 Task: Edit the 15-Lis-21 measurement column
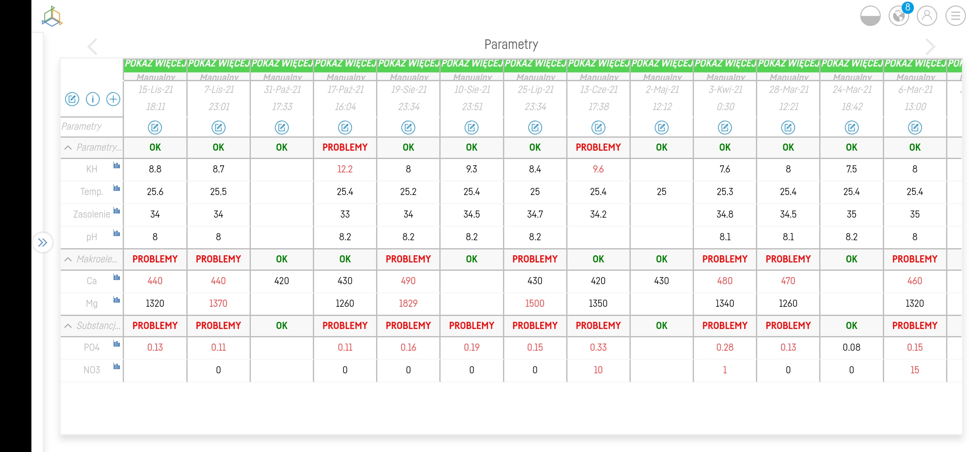tap(155, 127)
